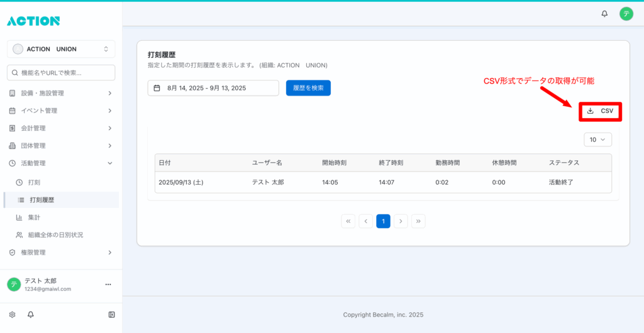The image size is (644, 333).
Task: Click the settings gear icon in sidebar footer
Action: click(x=12, y=314)
